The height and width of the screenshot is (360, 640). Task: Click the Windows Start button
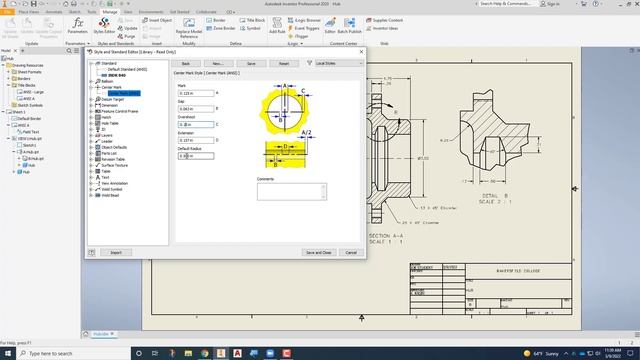(x=7, y=353)
